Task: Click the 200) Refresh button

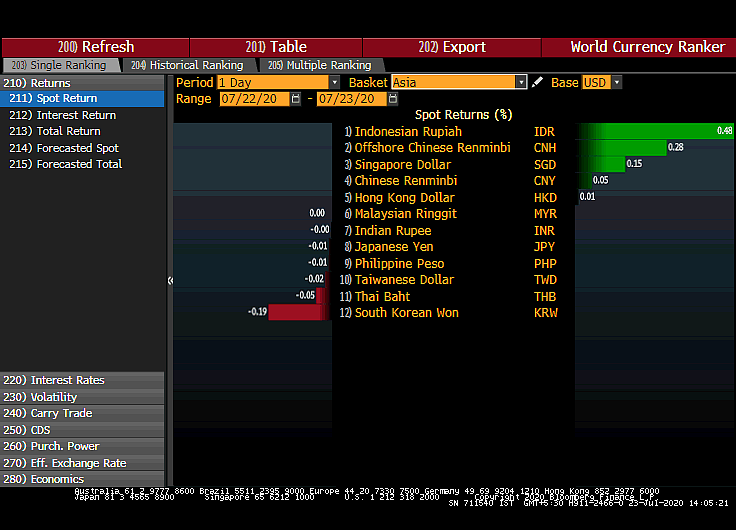Action: [x=95, y=47]
